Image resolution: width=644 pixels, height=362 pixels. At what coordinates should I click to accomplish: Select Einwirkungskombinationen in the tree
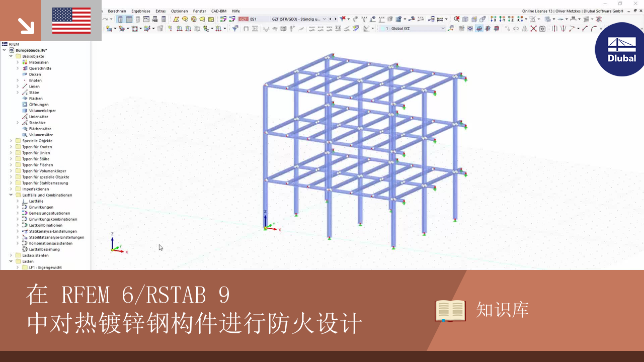[53, 219]
